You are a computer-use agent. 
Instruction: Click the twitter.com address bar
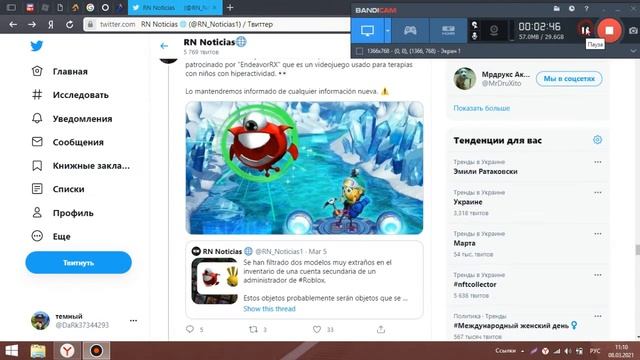click(216, 24)
